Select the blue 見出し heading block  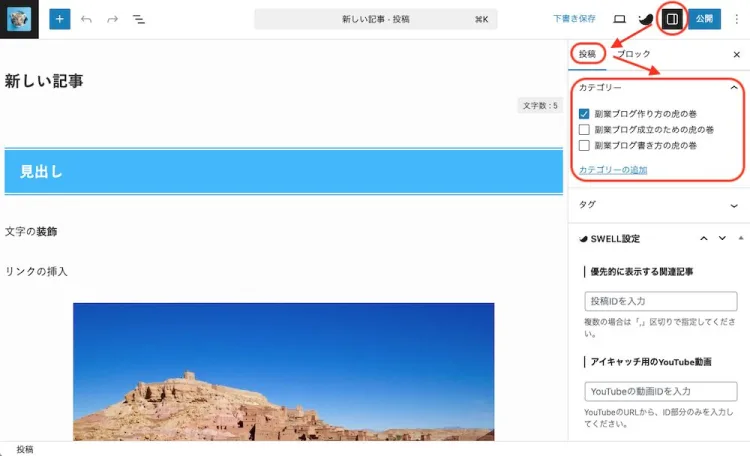(x=284, y=171)
